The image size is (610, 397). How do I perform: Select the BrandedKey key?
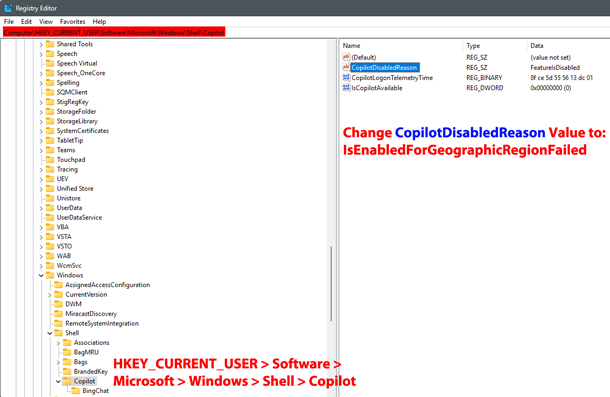pyautogui.click(x=91, y=372)
